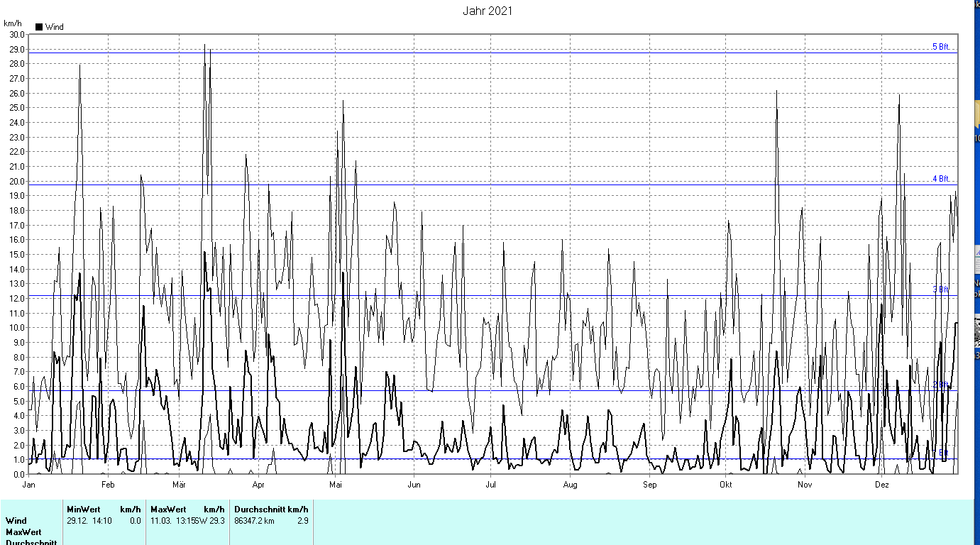Click the 4.0 y-axis value

[x=18, y=416]
